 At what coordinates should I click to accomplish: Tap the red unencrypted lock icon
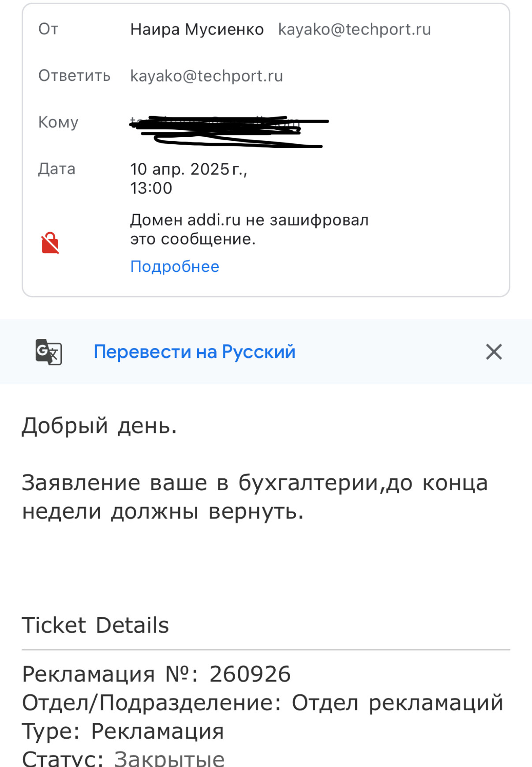[50, 243]
